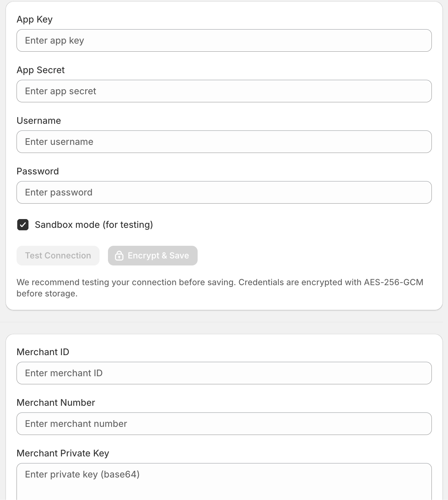Click the Merchant ID heading

point(43,352)
